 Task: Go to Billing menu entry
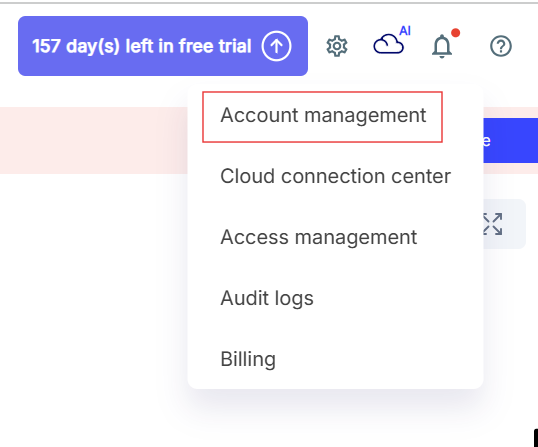pos(248,359)
